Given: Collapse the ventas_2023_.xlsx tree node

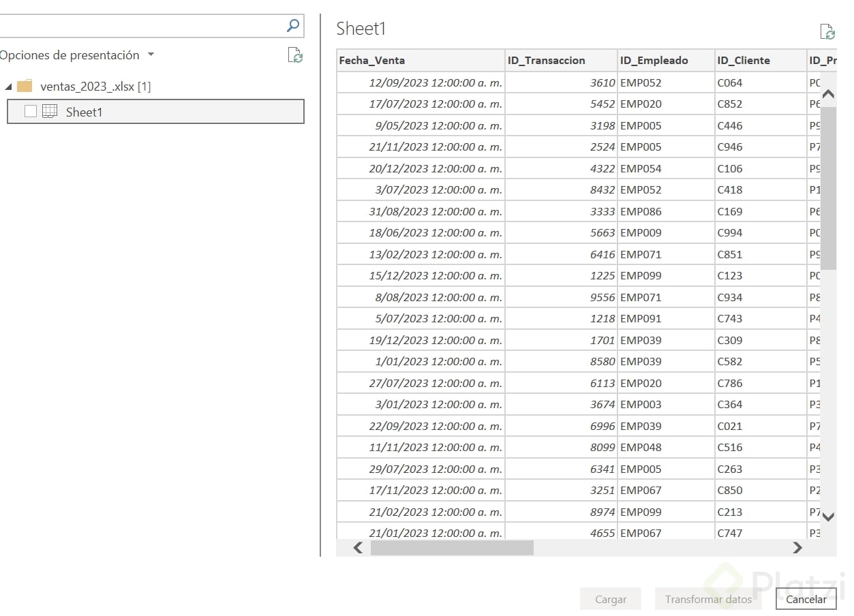Looking at the screenshot, I should pyautogui.click(x=8, y=87).
